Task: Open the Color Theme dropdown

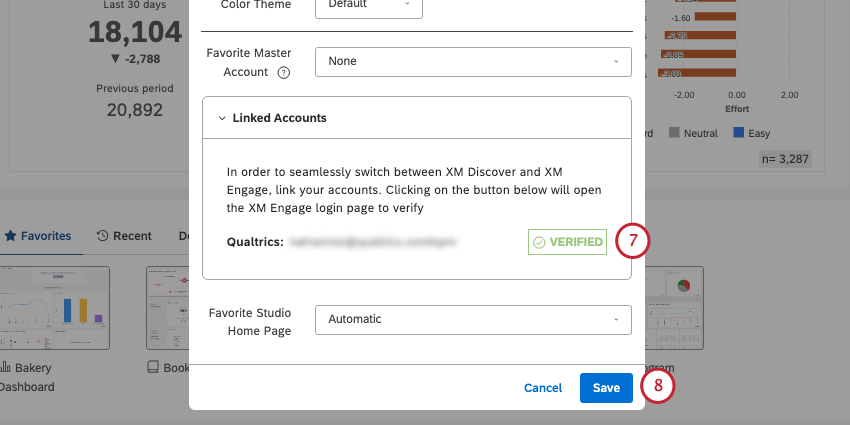Action: 369,5
